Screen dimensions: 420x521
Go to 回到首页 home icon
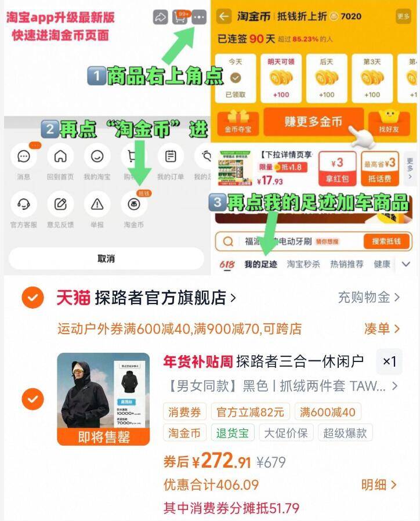tap(60, 156)
